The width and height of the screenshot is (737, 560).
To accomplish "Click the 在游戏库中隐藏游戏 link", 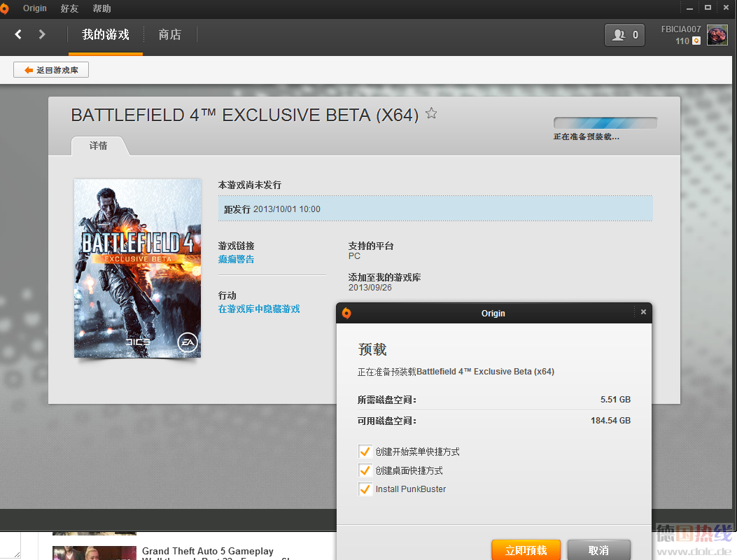I will pyautogui.click(x=259, y=309).
